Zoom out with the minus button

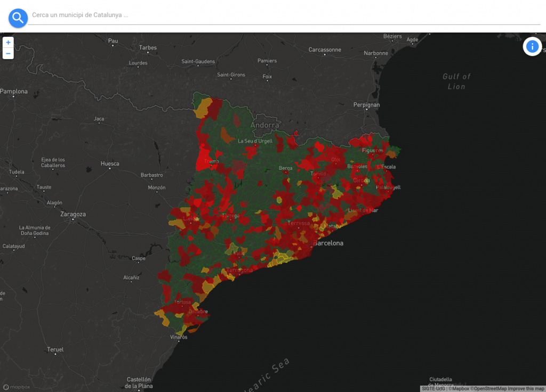pos(8,53)
